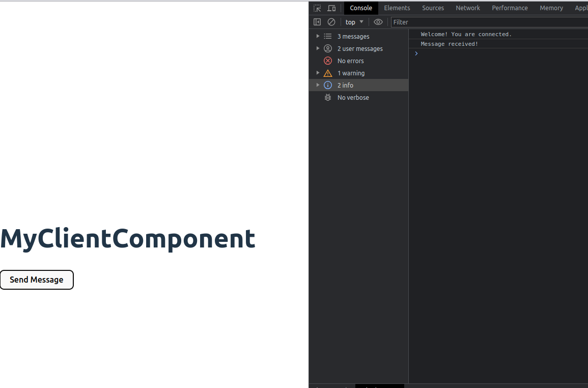This screenshot has width=588, height=388.
Task: Expand the 3 messages group
Action: [x=318, y=36]
